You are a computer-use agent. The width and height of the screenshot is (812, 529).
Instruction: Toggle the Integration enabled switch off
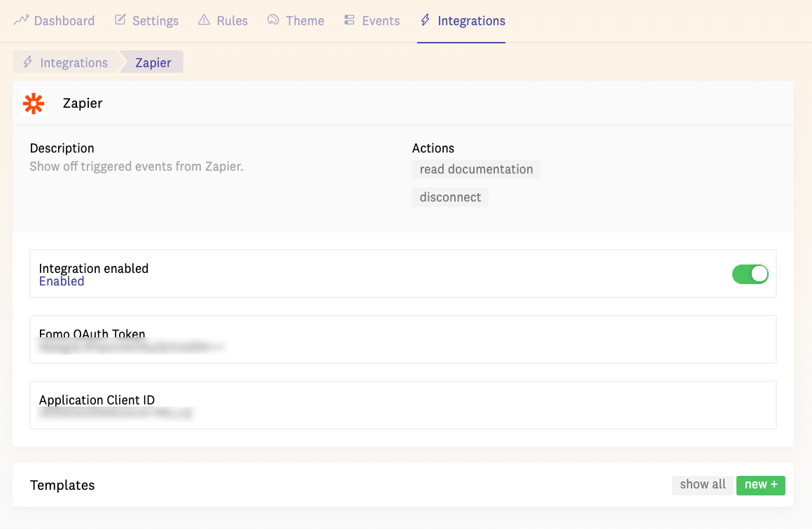tap(750, 274)
